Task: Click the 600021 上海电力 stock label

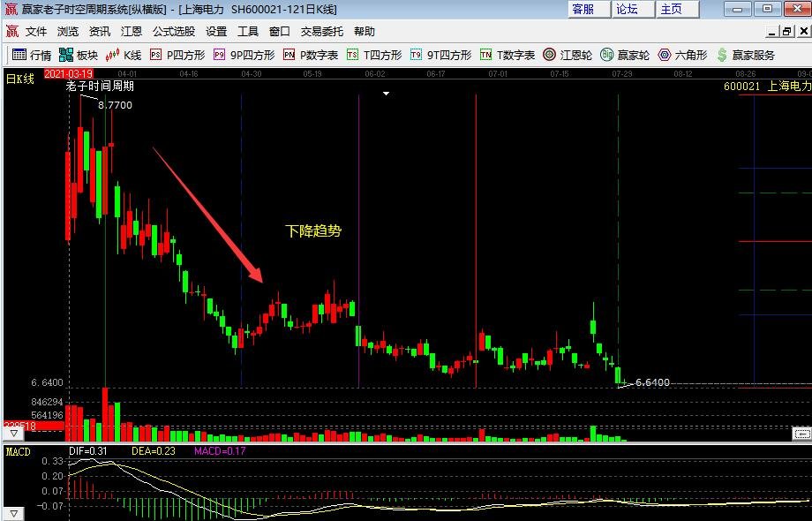Action: pyautogui.click(x=767, y=86)
